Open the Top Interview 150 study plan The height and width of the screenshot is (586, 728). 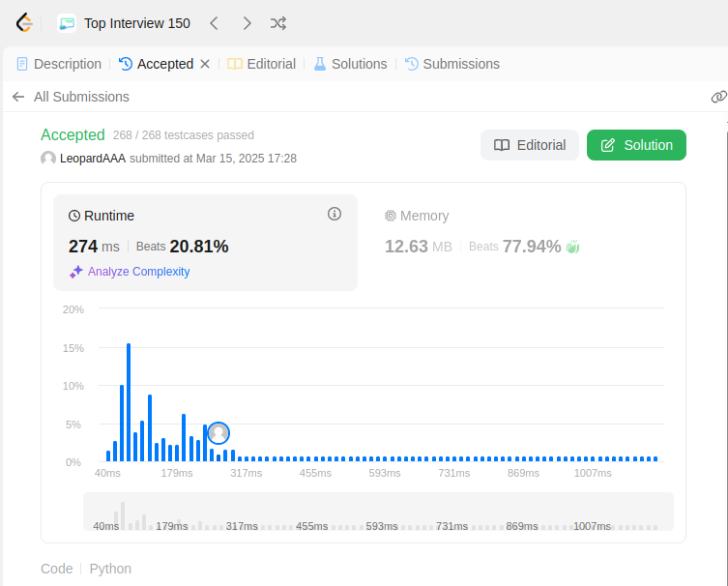tap(124, 23)
